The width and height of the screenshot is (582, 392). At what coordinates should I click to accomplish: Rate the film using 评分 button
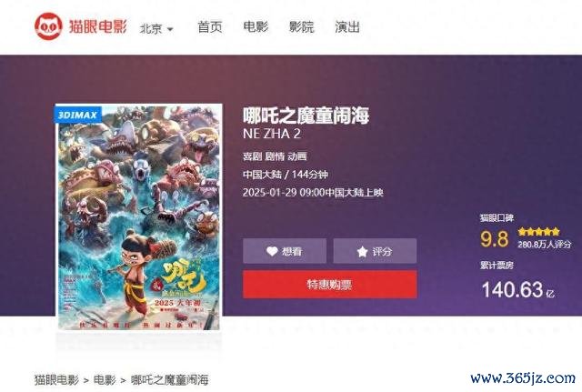[375, 251]
